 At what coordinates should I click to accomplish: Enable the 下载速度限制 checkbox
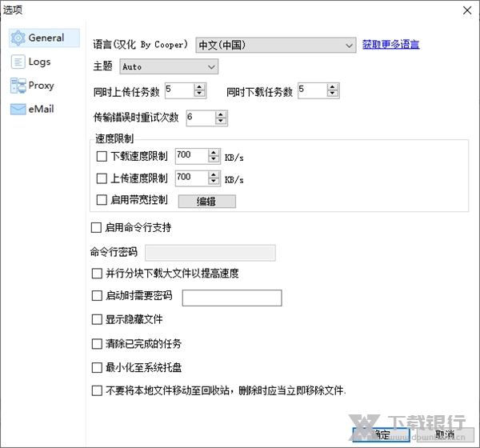(102, 156)
